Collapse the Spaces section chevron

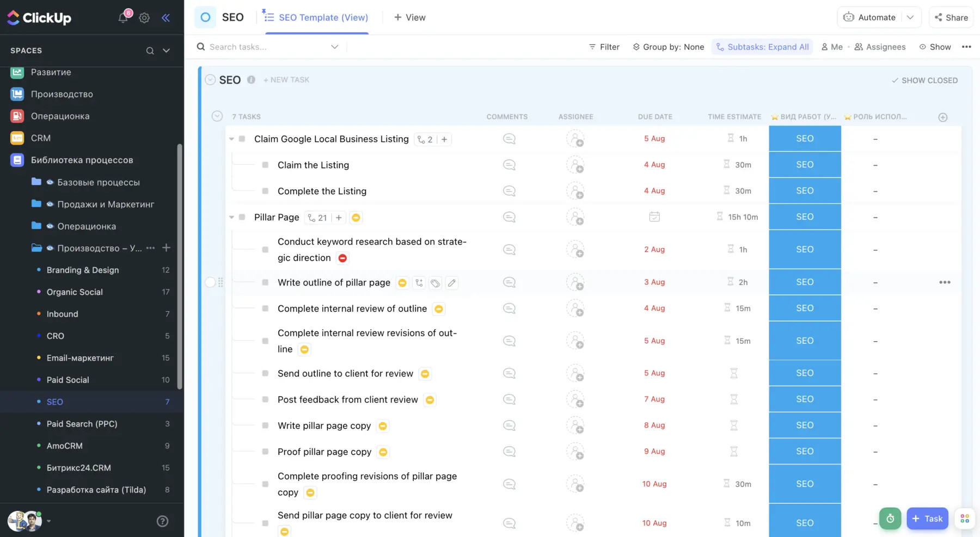click(x=167, y=51)
